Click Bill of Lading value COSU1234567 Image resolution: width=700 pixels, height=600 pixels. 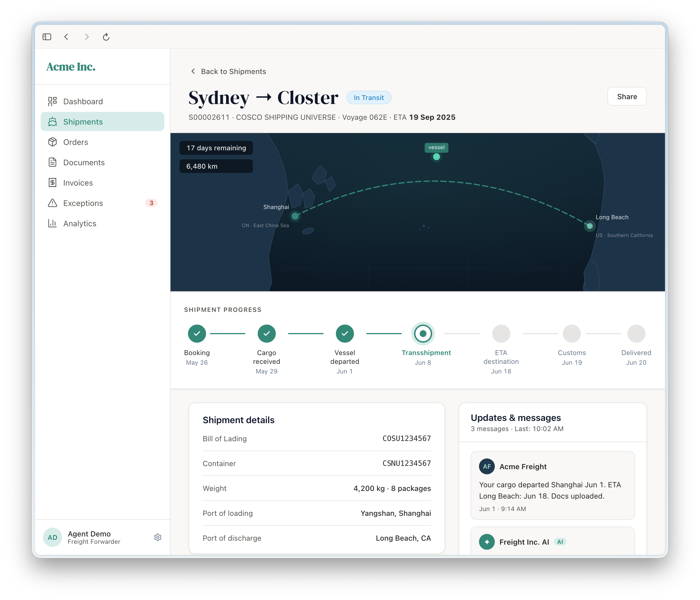point(406,438)
